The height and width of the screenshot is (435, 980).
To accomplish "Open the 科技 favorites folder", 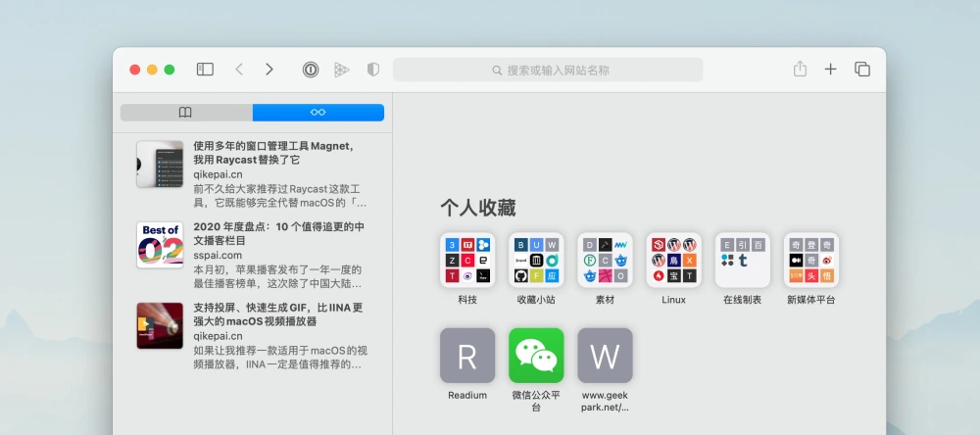I will coord(467,260).
